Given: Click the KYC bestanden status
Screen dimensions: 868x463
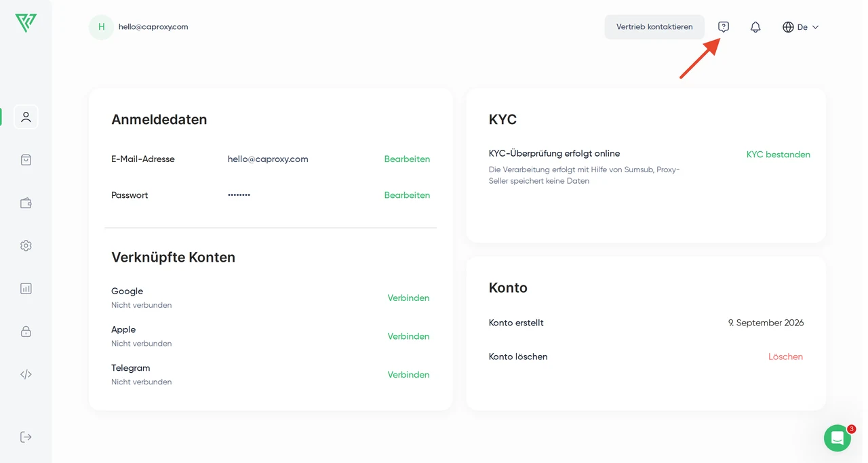Looking at the screenshot, I should (778, 155).
